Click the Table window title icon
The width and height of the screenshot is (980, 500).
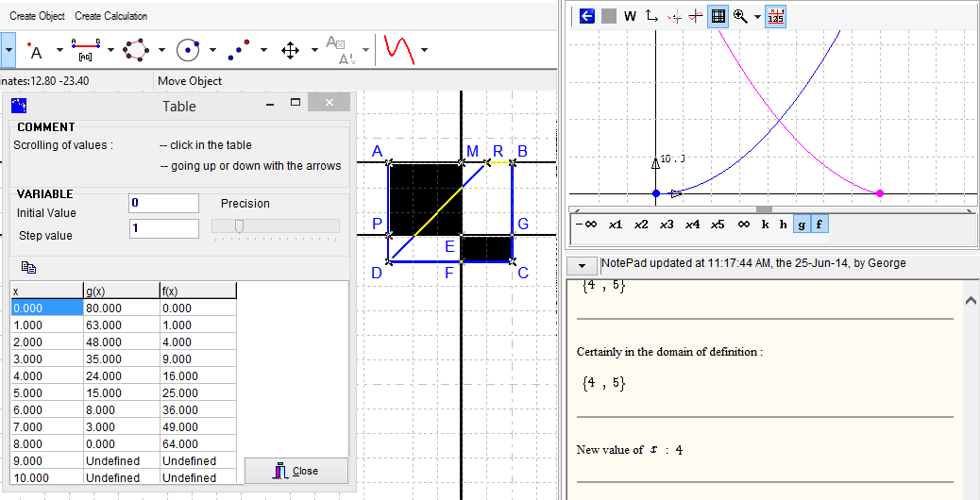coord(19,105)
